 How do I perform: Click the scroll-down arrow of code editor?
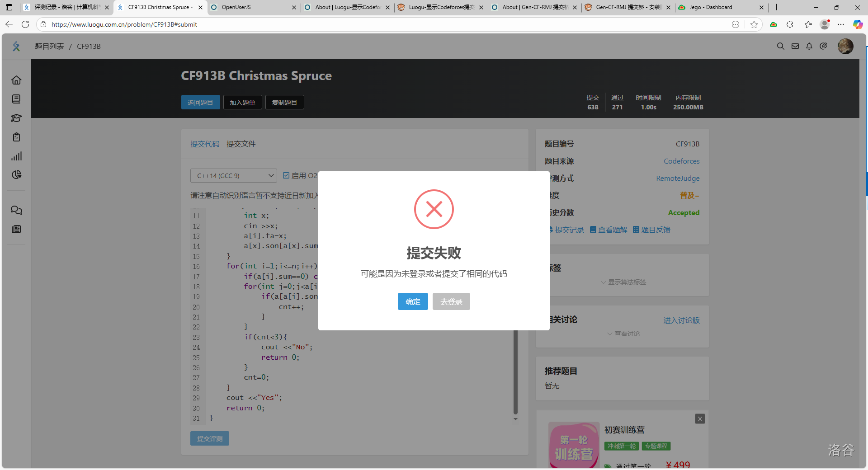515,419
